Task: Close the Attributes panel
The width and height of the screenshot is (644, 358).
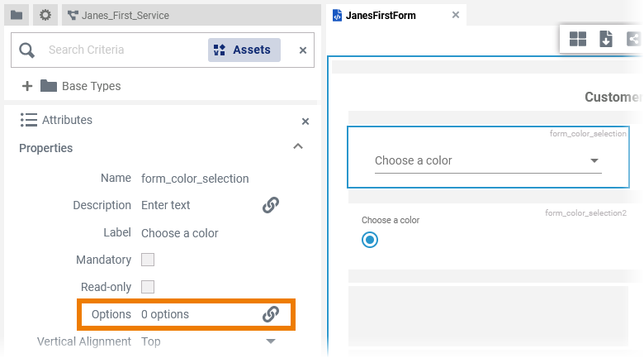Action: tap(305, 122)
